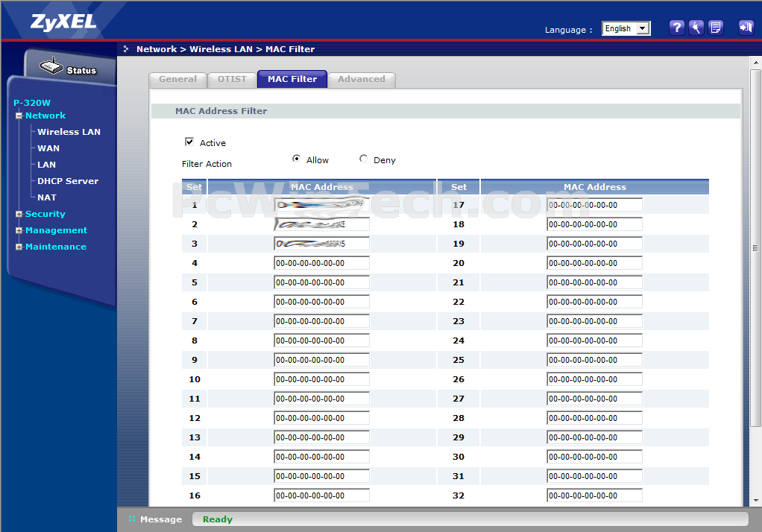The width and height of the screenshot is (762, 532).
Task: Expand the Security tree node
Action: tap(19, 214)
